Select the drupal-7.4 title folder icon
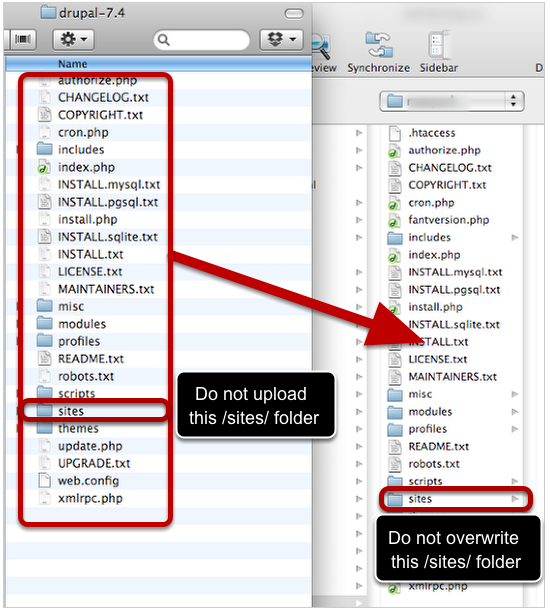This screenshot has width=550, height=610. [48, 12]
